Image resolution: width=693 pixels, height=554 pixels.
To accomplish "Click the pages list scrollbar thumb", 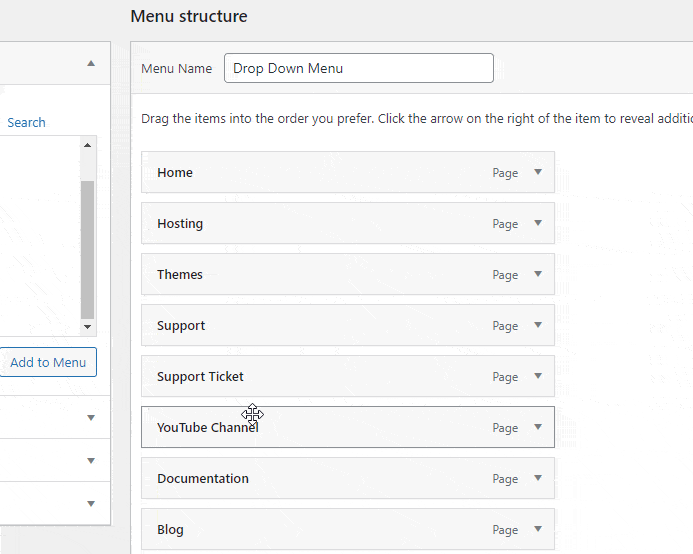I will point(87,250).
